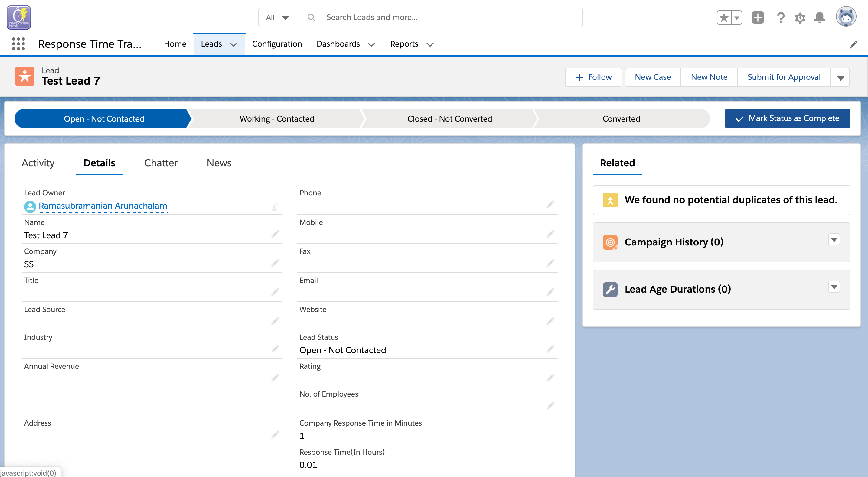
Task: Click the notifications bell icon
Action: 819,18
